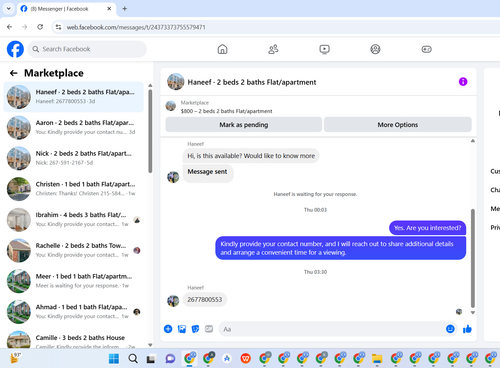Send a thumbs-up like
The image size is (500, 368).
[x=467, y=329]
